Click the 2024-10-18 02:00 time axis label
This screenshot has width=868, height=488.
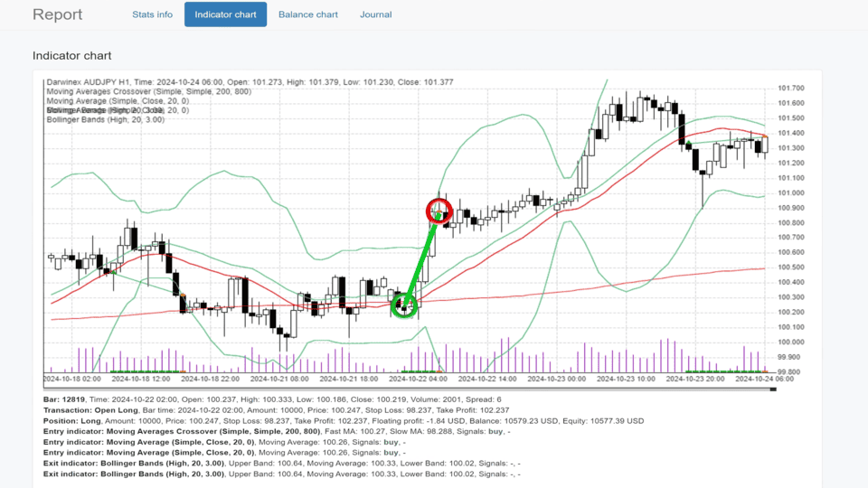(x=71, y=380)
